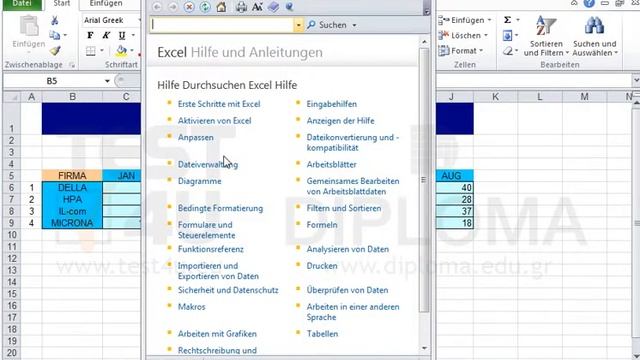The width and height of the screenshot is (640, 360).
Task: Open the 'Formeln' help link
Action: click(322, 225)
